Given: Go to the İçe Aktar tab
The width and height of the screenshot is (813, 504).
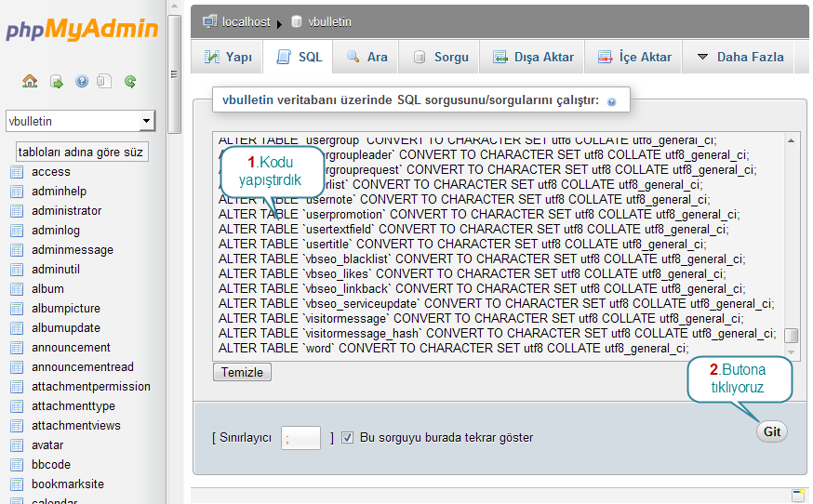Looking at the screenshot, I should pyautogui.click(x=634, y=57).
